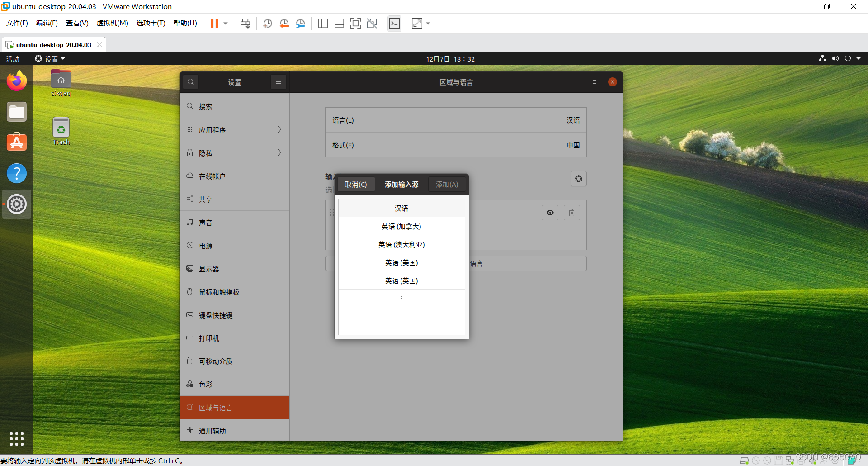This screenshot has width=868, height=466.
Task: Click the date and time 12月7日 18:32
Action: pyautogui.click(x=450, y=59)
